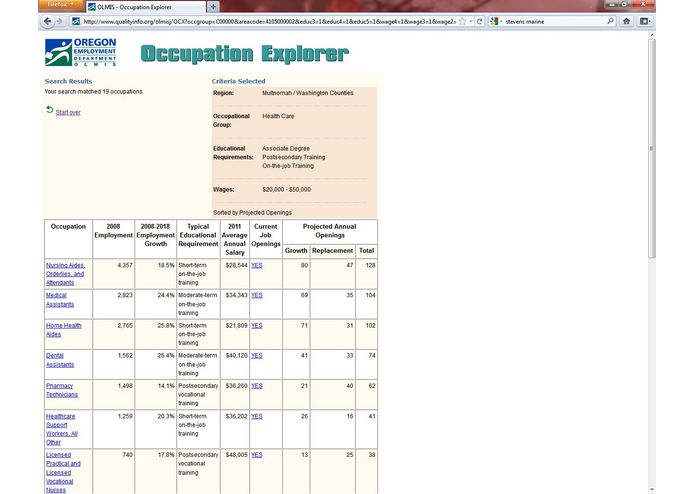Click the Criteria Selected heading
This screenshot has height=494, width=695.
click(238, 81)
